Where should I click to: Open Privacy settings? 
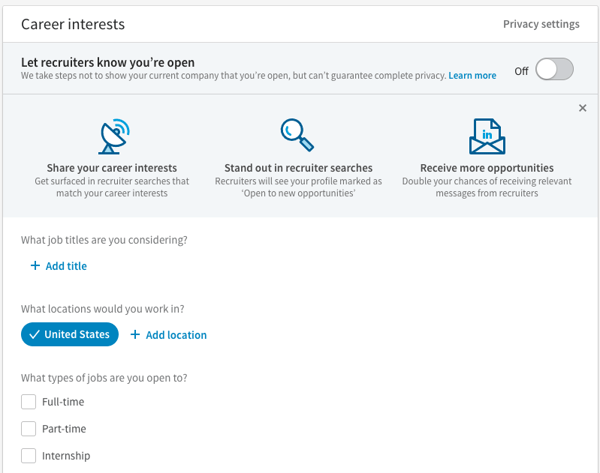[540, 24]
